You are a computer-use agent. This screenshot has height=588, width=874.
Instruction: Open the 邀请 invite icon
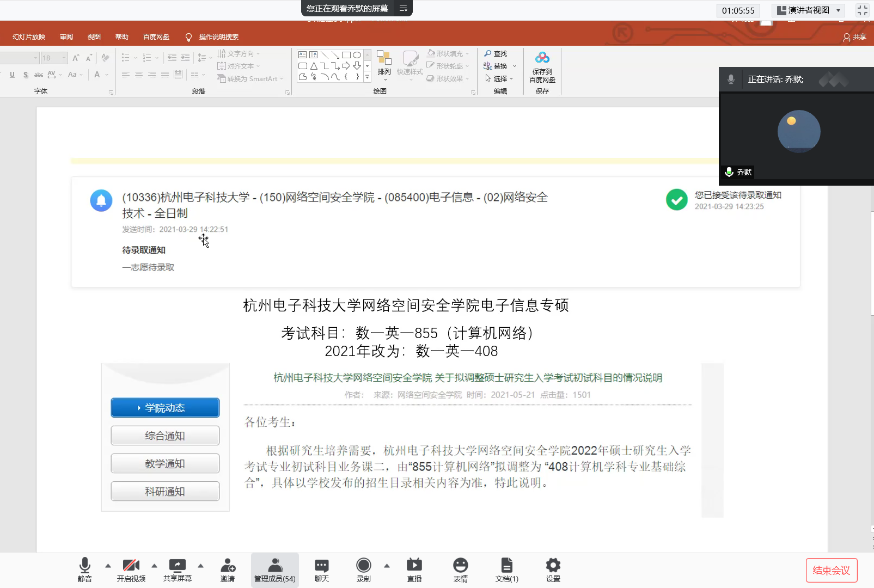coord(228,569)
